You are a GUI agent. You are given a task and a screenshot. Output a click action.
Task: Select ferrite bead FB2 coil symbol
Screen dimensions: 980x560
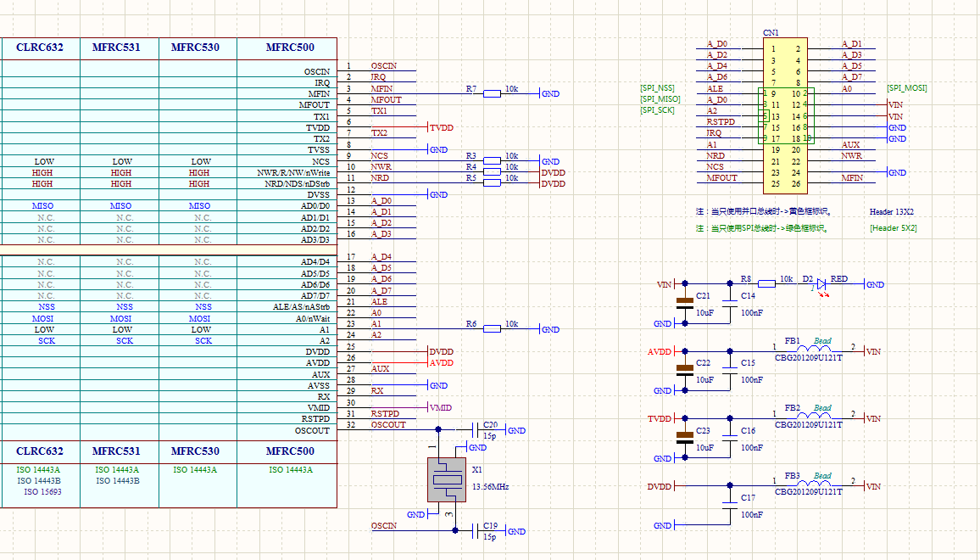(x=815, y=416)
